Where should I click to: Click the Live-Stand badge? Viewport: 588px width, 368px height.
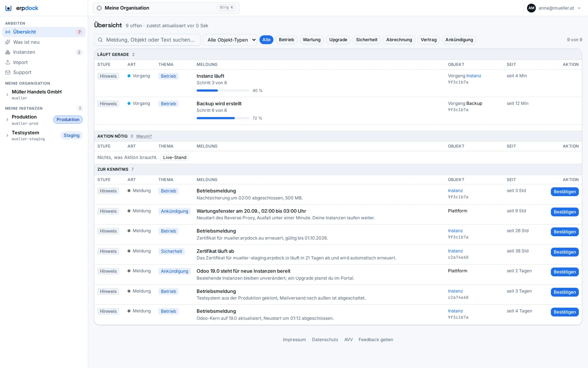tap(175, 158)
